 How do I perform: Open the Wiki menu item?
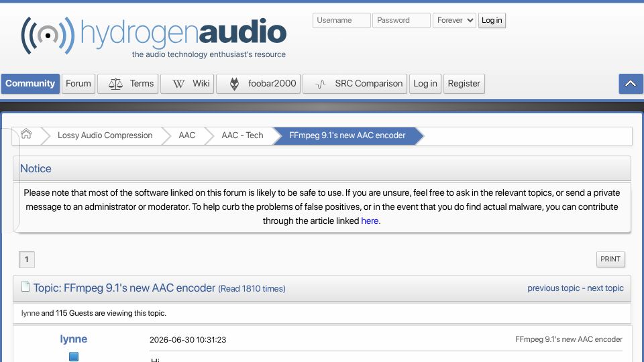point(187,84)
